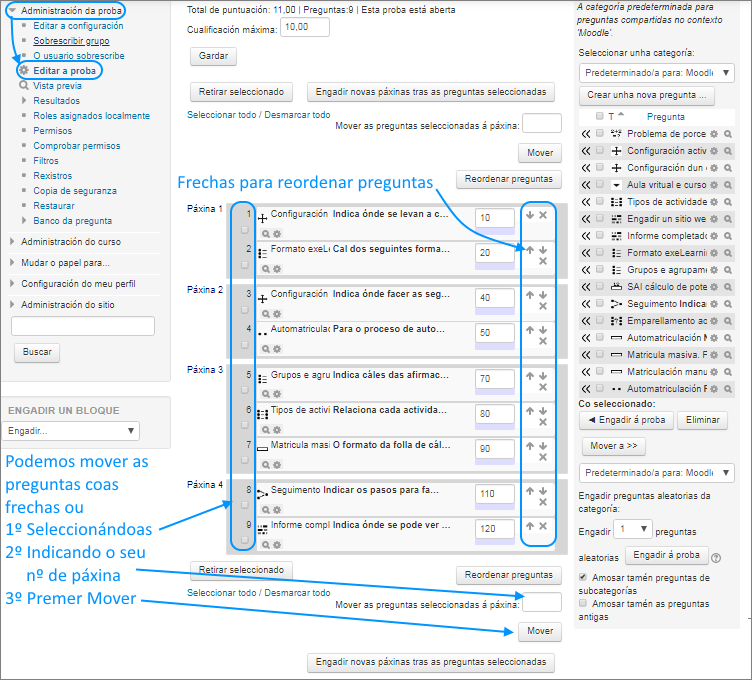The image size is (752, 680).
Task: Preview 'SAI cálculo de pote' bank question
Action: coord(727,286)
